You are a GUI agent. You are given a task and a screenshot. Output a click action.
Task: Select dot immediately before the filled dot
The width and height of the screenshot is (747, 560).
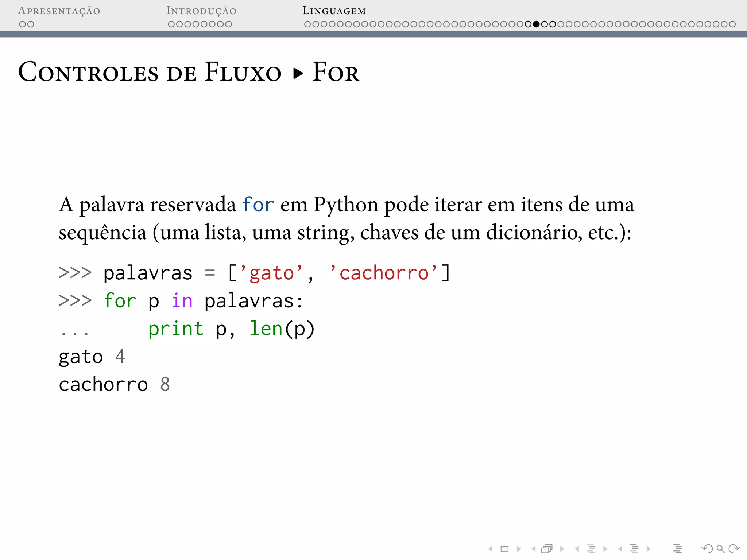pos(528,24)
